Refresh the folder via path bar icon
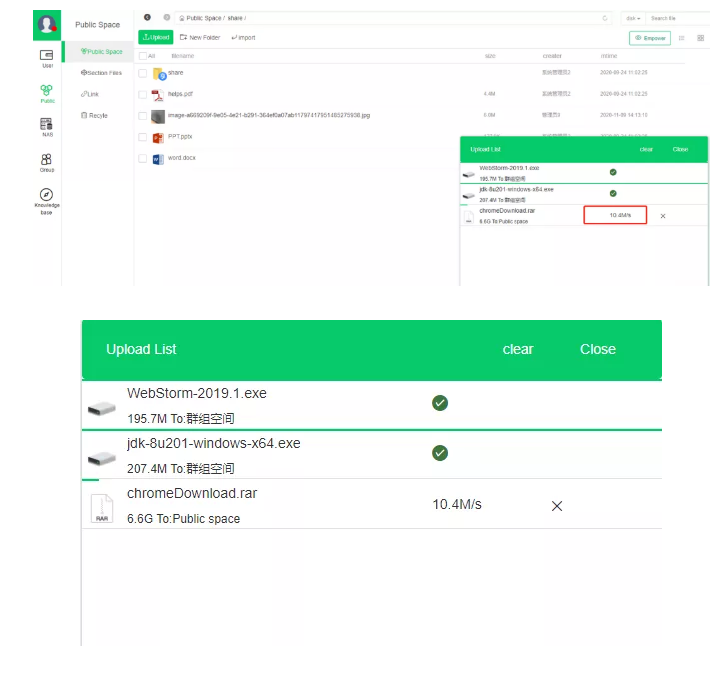 [x=605, y=18]
